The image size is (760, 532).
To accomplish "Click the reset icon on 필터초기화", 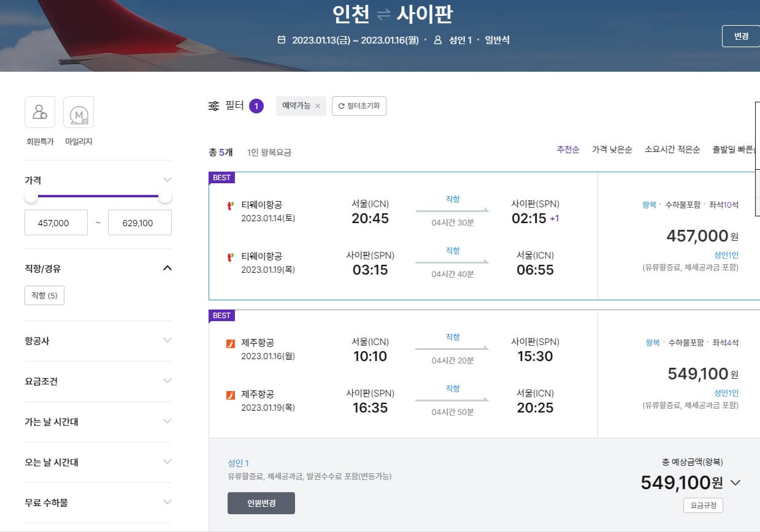I will pos(342,105).
